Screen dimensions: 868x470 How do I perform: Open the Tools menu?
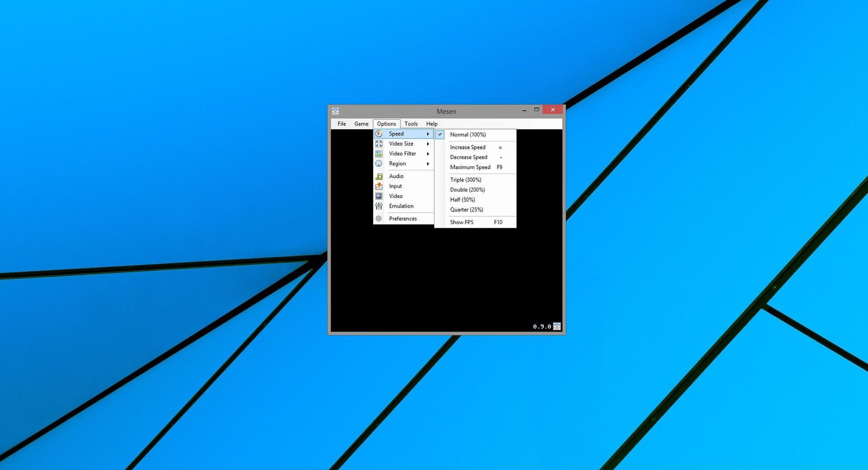411,123
